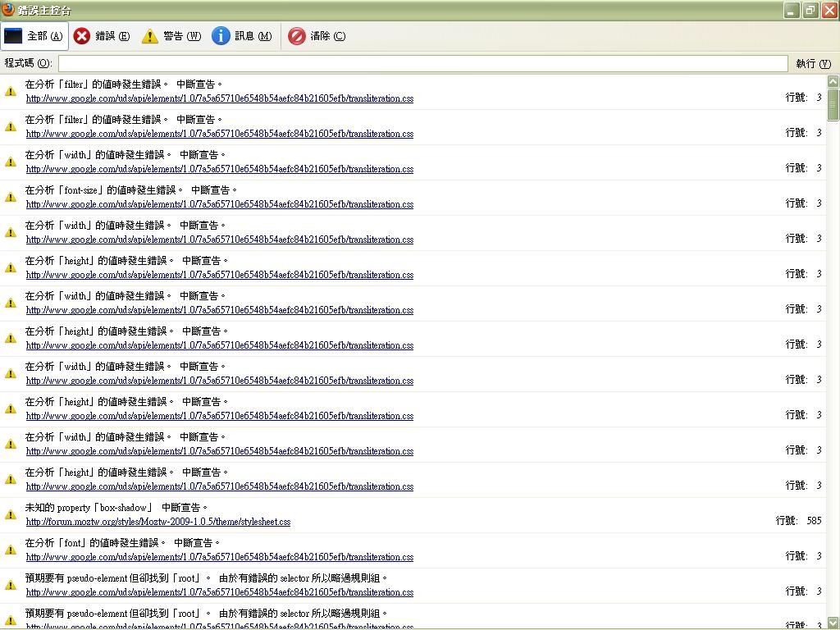Click in the 程式碼 code input field
The width and height of the screenshot is (840, 630).
422,63
